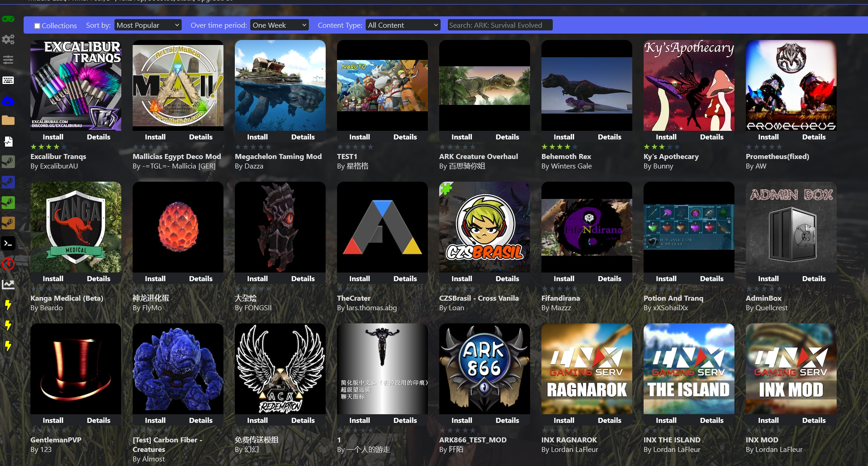
Task: Open the sliders configuration icon
Action: (8, 60)
